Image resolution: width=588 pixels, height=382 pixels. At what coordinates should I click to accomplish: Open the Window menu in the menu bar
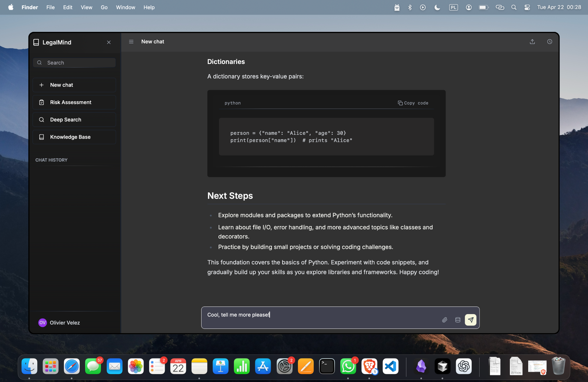(x=125, y=7)
